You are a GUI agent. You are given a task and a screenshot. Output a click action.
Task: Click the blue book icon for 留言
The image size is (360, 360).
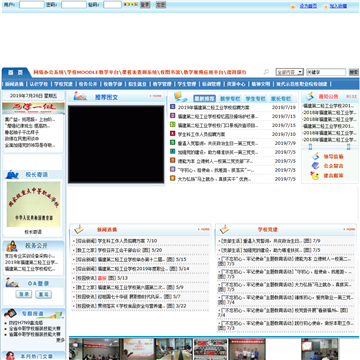[315, 165]
